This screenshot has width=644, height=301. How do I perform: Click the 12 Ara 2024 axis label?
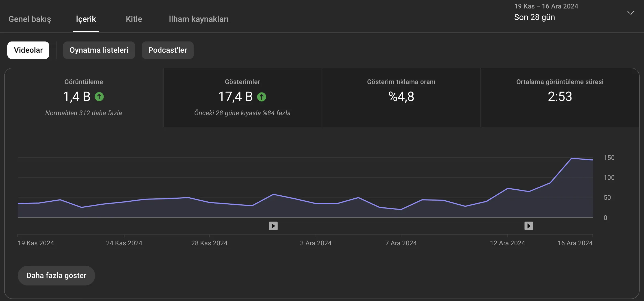pos(507,243)
